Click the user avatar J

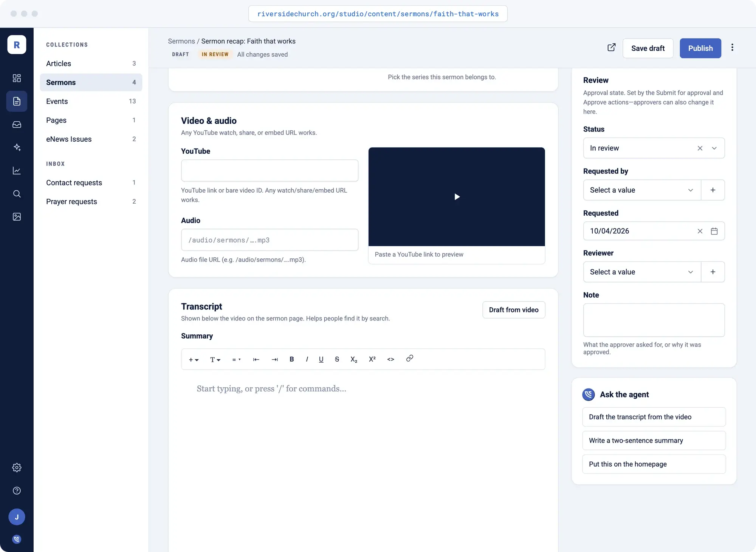click(17, 517)
